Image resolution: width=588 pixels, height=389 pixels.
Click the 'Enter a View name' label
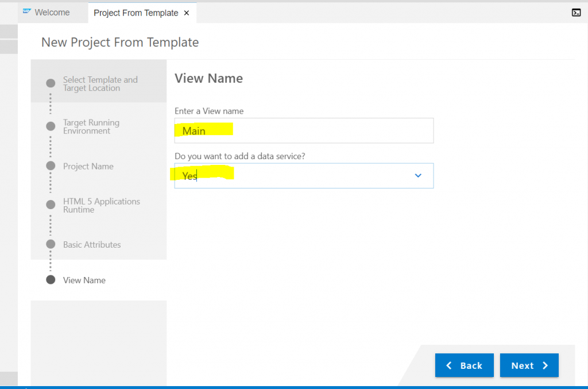click(x=209, y=111)
